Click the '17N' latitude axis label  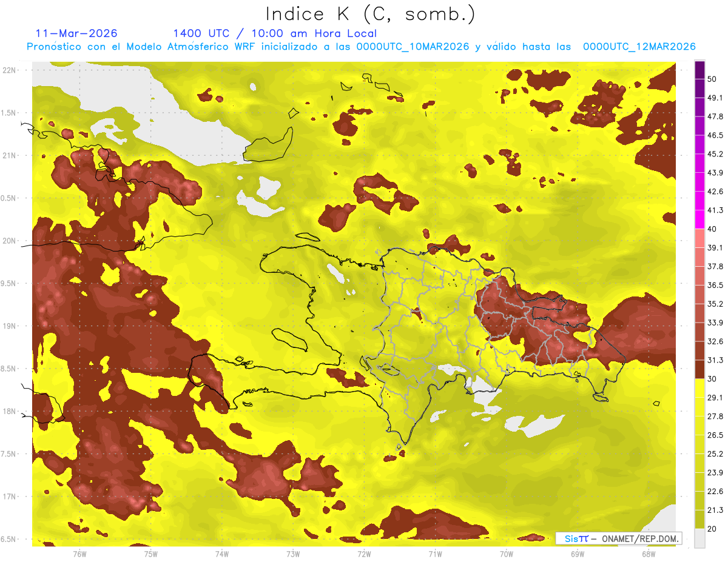click(10, 497)
